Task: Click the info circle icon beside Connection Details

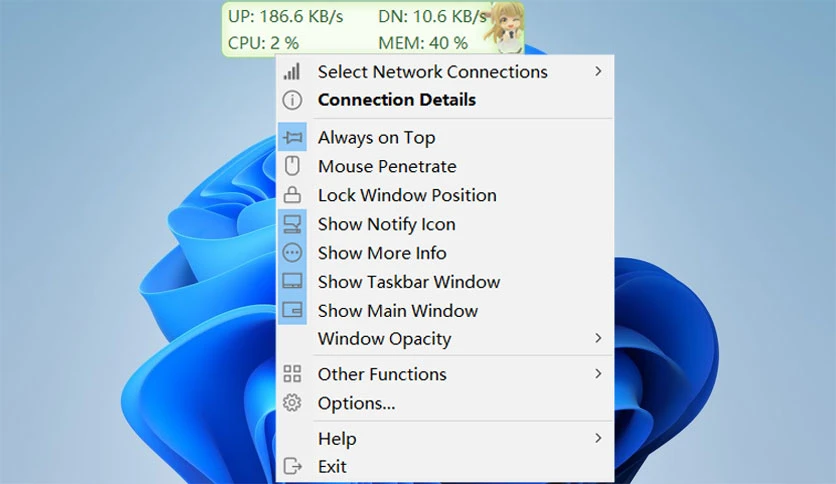Action: tap(292, 100)
